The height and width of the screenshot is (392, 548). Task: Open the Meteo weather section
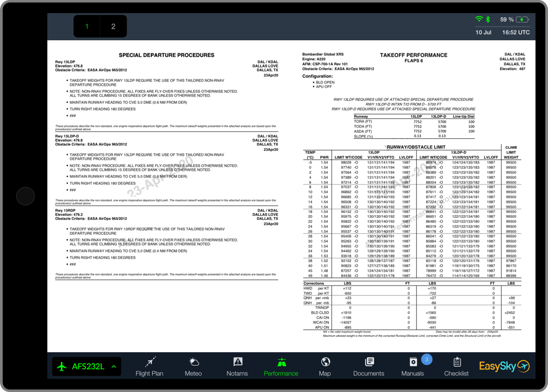coord(193,366)
